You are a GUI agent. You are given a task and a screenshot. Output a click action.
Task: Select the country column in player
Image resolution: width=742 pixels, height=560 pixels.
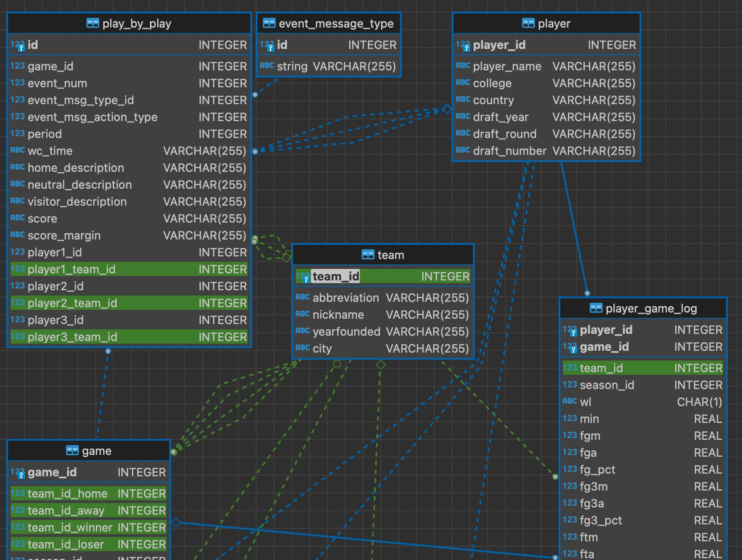point(546,100)
